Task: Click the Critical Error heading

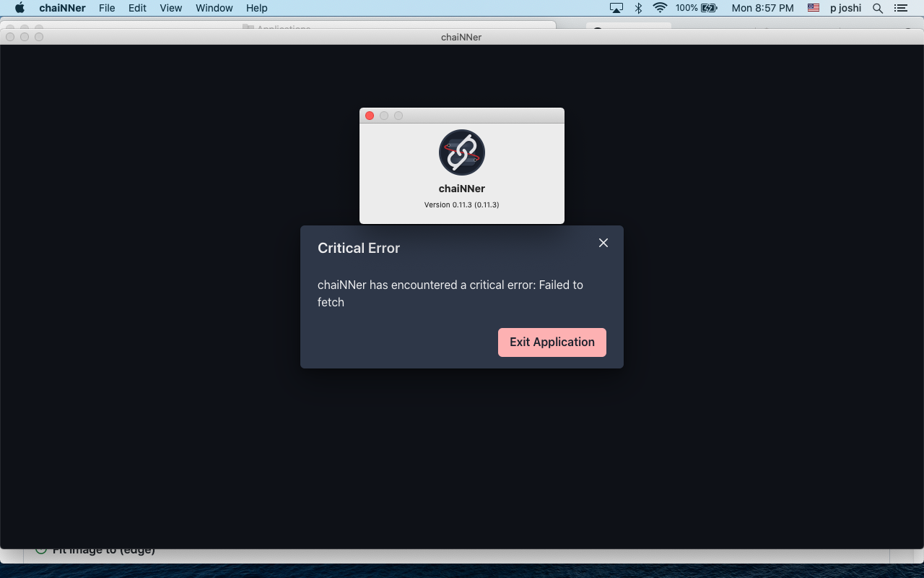Action: tap(359, 248)
